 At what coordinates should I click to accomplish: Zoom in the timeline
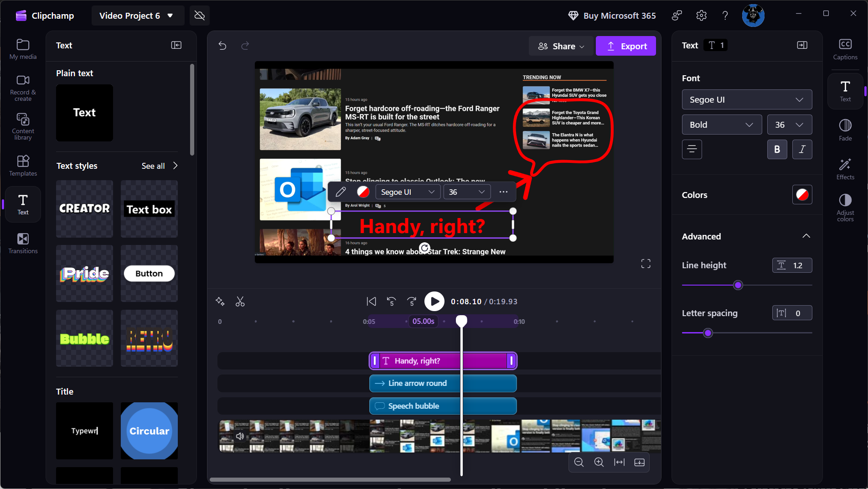(x=599, y=462)
